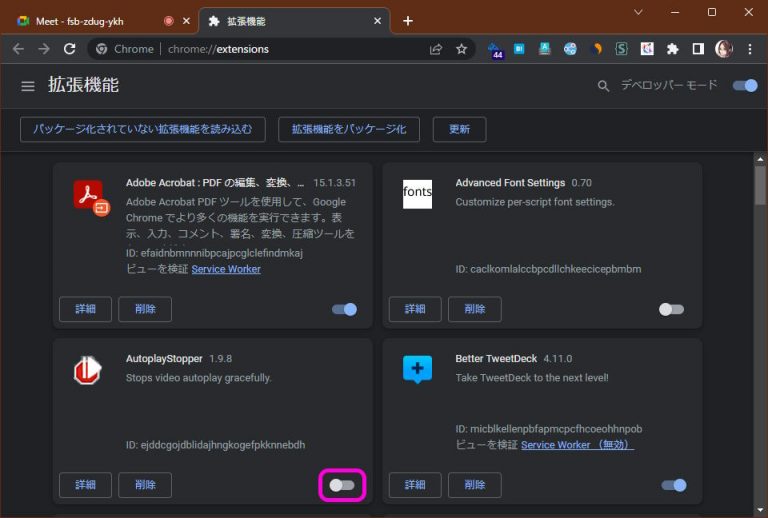Turn off the デベロッパー モード toggle

tap(745, 86)
